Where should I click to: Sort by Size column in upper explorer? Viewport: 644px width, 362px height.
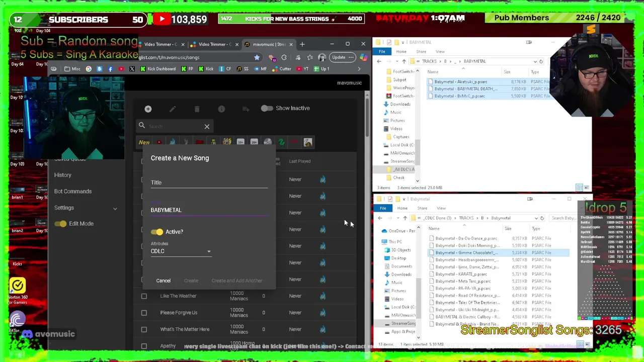pyautogui.click(x=507, y=72)
